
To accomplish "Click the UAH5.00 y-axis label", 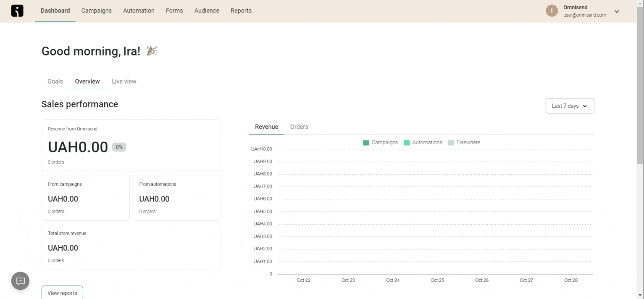I will 263,212.
